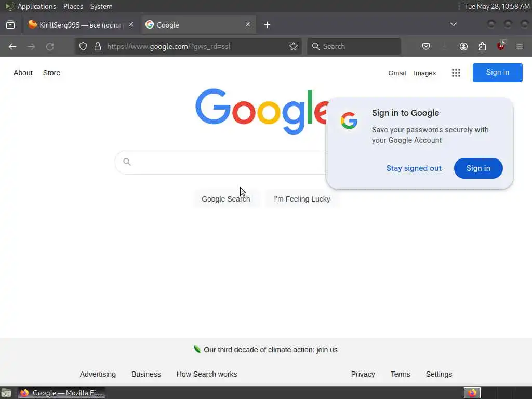Click the show desktop icon in bottom panel

6,393
